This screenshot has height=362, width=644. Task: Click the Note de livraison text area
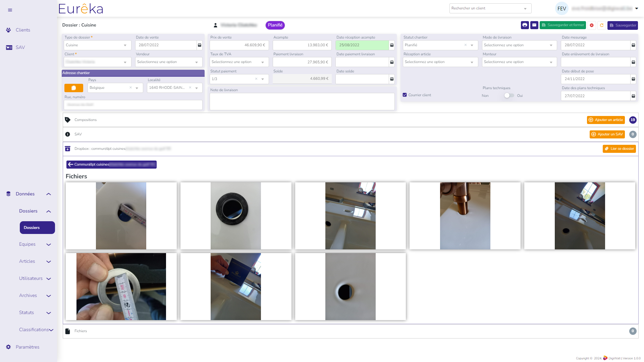click(x=302, y=102)
